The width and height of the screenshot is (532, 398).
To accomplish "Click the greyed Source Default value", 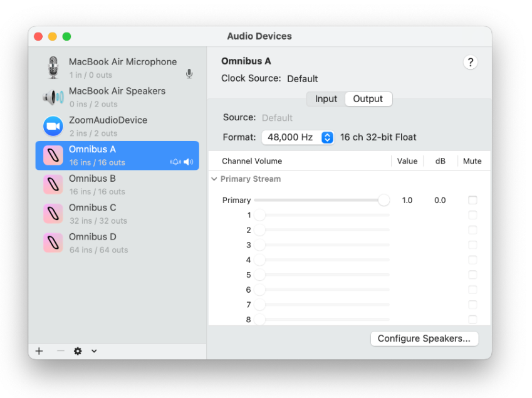I will point(277,118).
